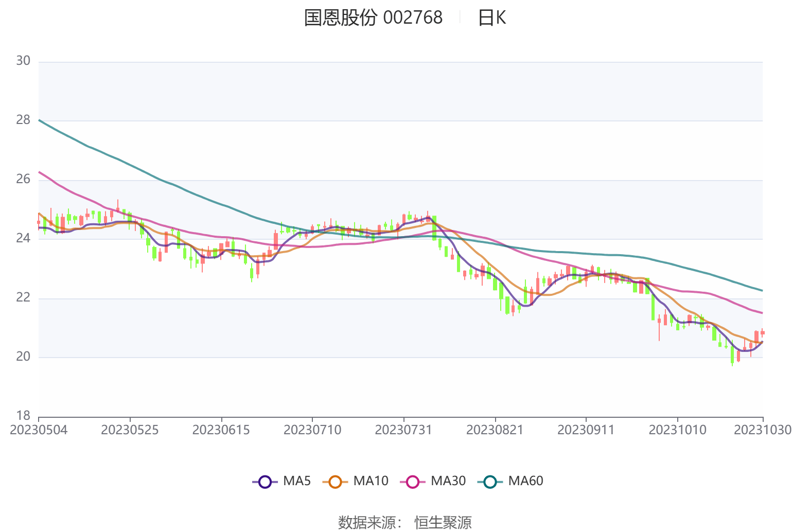Select the 24 price level axis label

click(x=23, y=238)
